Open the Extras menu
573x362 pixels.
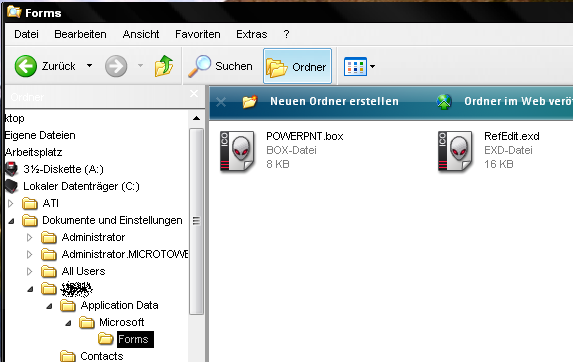(x=251, y=34)
